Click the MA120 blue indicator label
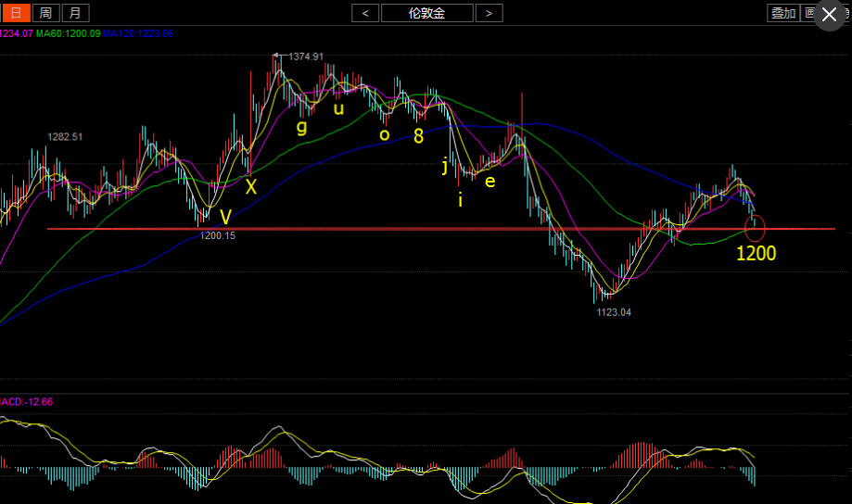The height and width of the screenshot is (504, 852). pyautogui.click(x=137, y=33)
